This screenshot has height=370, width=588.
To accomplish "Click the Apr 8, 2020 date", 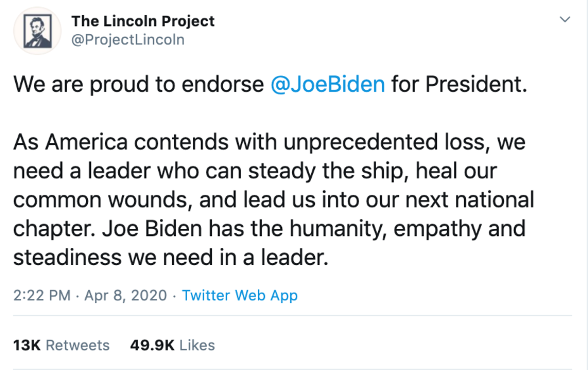I will pos(125,295).
